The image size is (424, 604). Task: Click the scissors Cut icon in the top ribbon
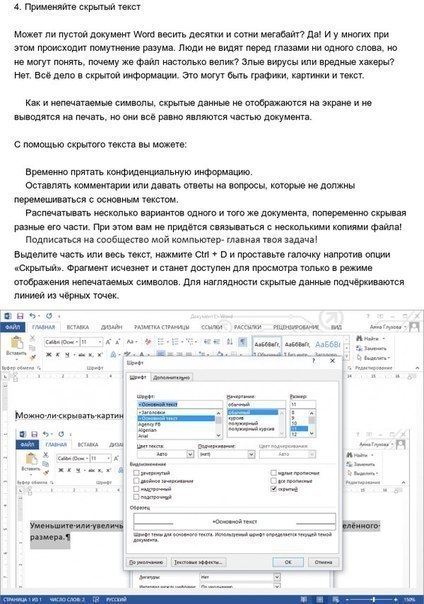[32, 338]
